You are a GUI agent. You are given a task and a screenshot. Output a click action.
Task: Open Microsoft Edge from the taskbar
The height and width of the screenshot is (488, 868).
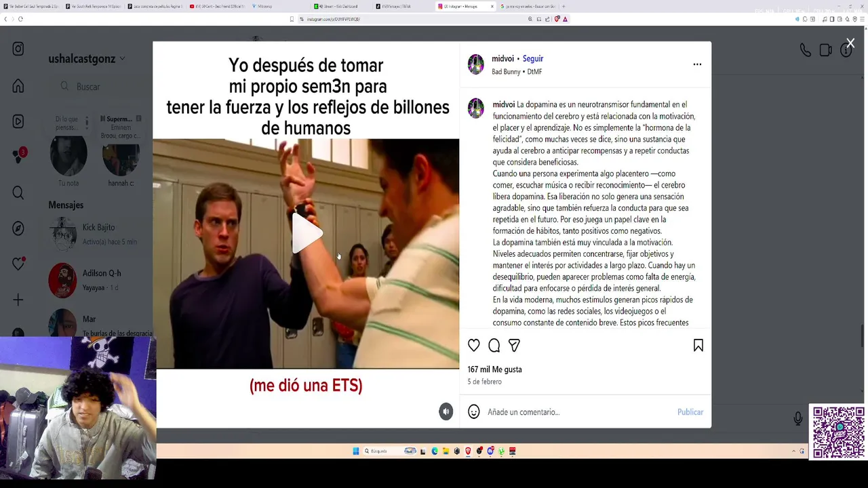(435, 451)
